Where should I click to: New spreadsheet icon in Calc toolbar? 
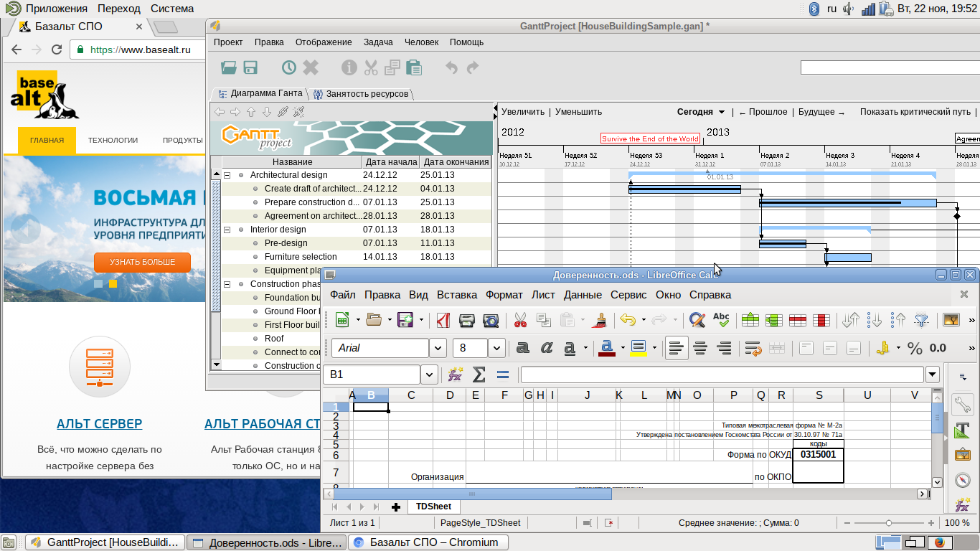click(343, 320)
